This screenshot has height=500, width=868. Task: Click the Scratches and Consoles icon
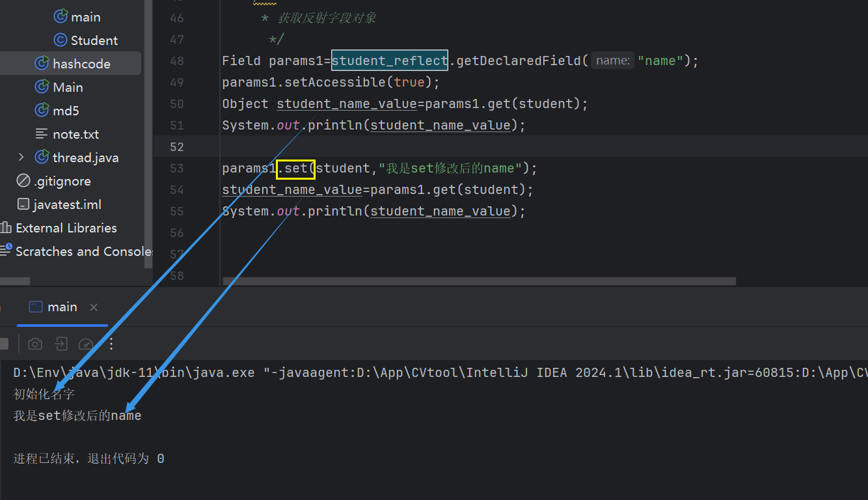coord(6,251)
